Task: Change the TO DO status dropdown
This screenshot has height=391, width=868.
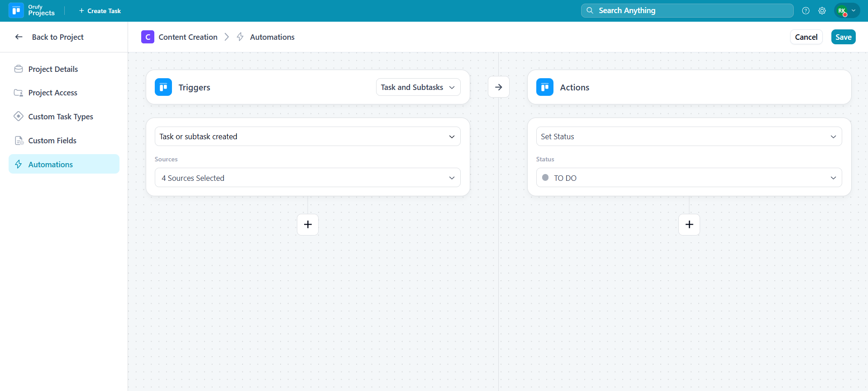Action: tap(688, 178)
